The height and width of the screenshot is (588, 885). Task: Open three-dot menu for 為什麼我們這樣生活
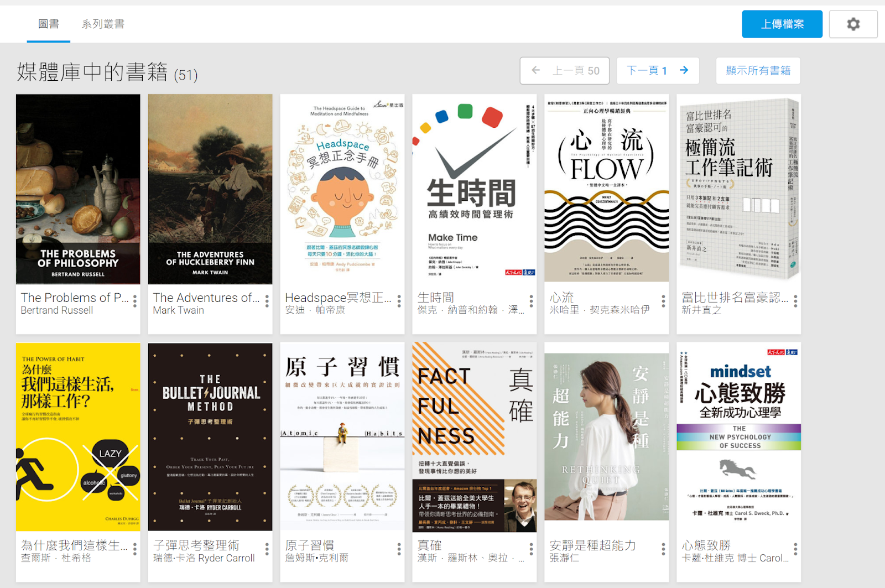click(x=134, y=549)
